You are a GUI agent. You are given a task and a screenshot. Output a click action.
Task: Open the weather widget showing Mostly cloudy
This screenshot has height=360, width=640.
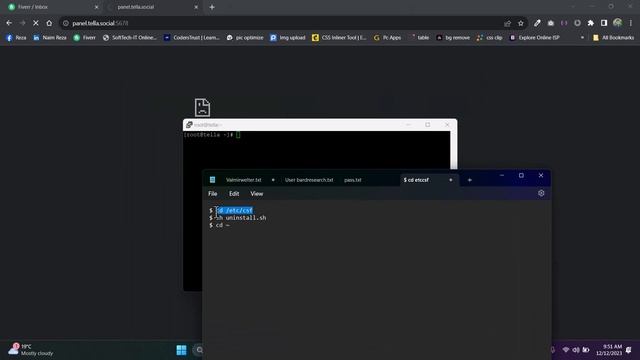(x=31, y=350)
